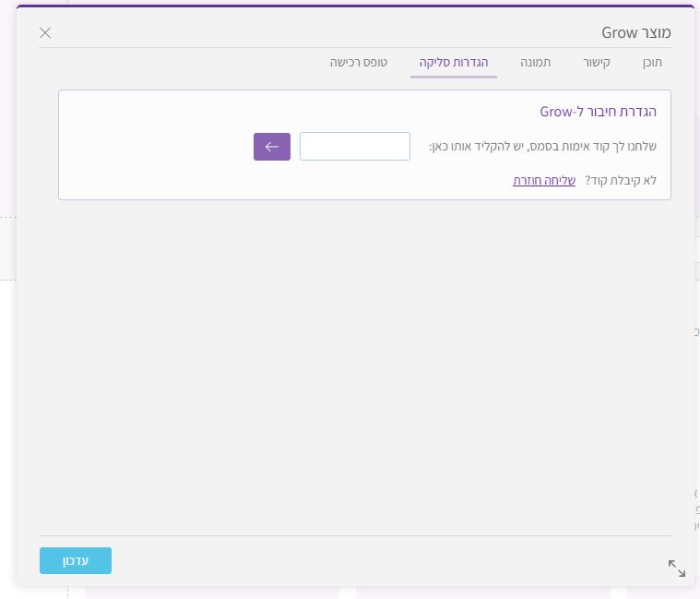Click the שלחנו לך קוד אימות label

click(x=542, y=147)
